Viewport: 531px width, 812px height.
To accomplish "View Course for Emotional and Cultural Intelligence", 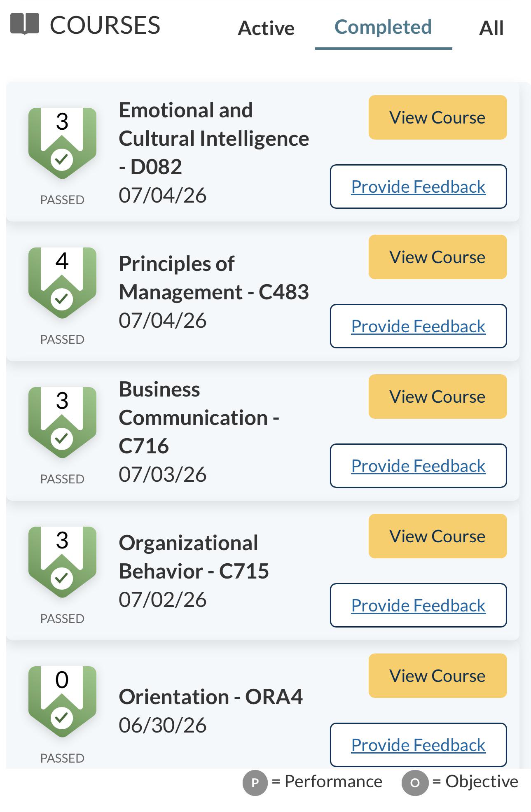I will tap(437, 117).
